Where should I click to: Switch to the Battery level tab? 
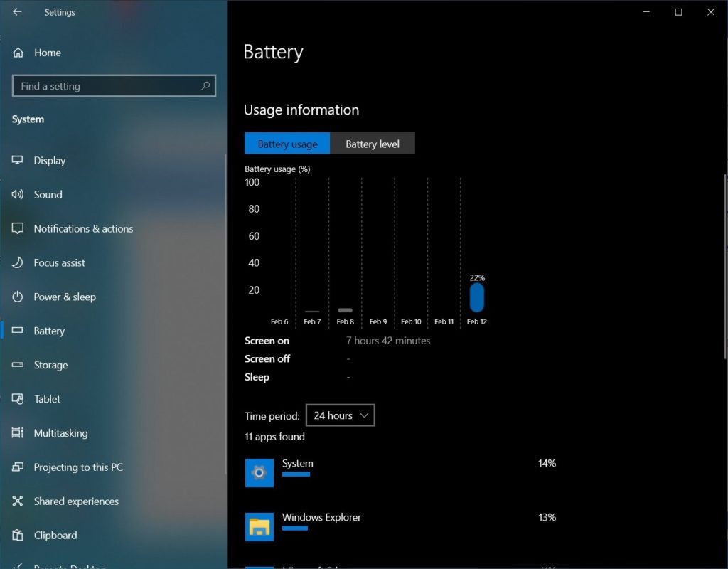[x=373, y=143]
